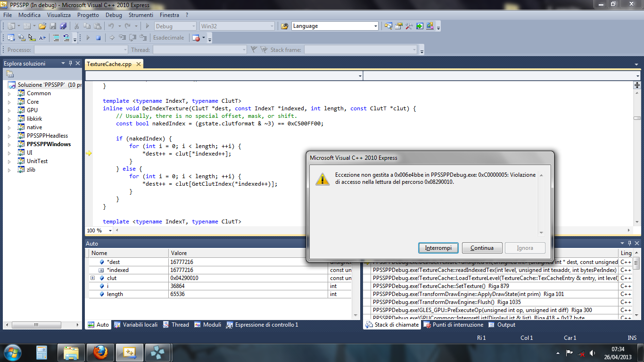Click the Undo arrow icon

point(112,26)
